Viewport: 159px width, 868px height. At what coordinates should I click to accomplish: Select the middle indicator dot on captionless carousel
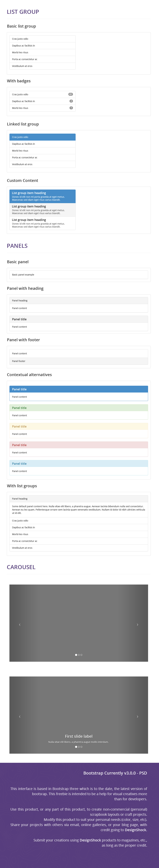click(79, 655)
